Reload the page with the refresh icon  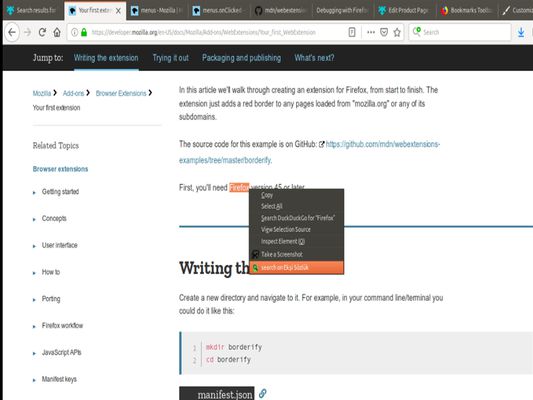tap(42, 32)
